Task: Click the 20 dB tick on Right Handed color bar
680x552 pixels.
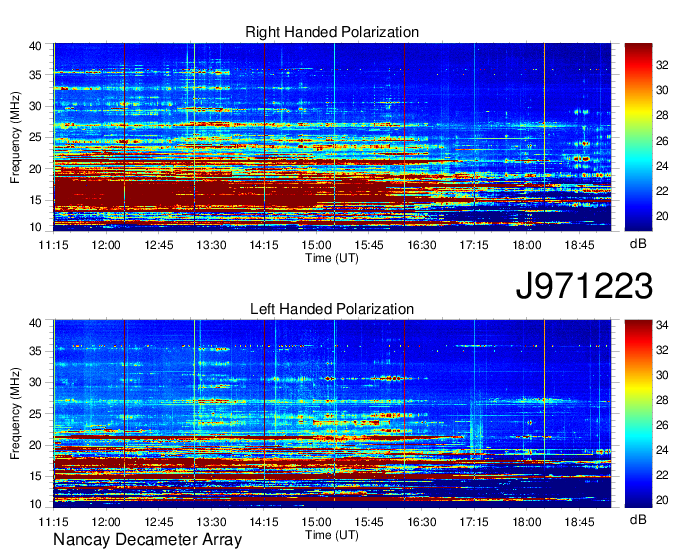Action: click(x=662, y=216)
